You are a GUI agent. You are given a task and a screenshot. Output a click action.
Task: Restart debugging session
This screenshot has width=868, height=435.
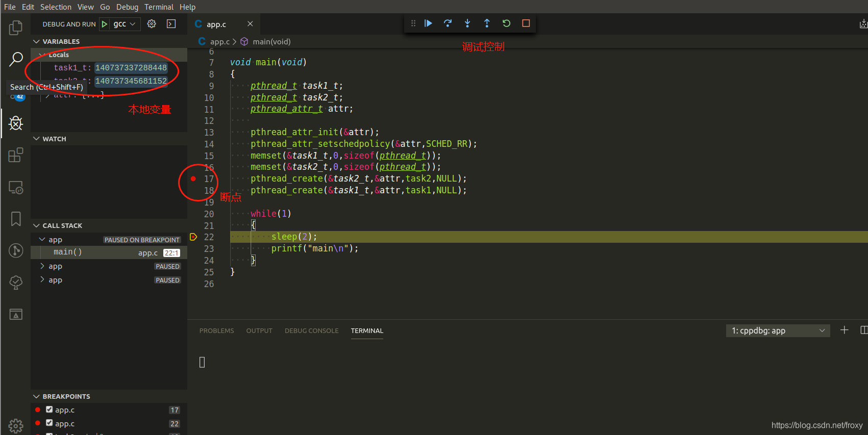point(506,23)
